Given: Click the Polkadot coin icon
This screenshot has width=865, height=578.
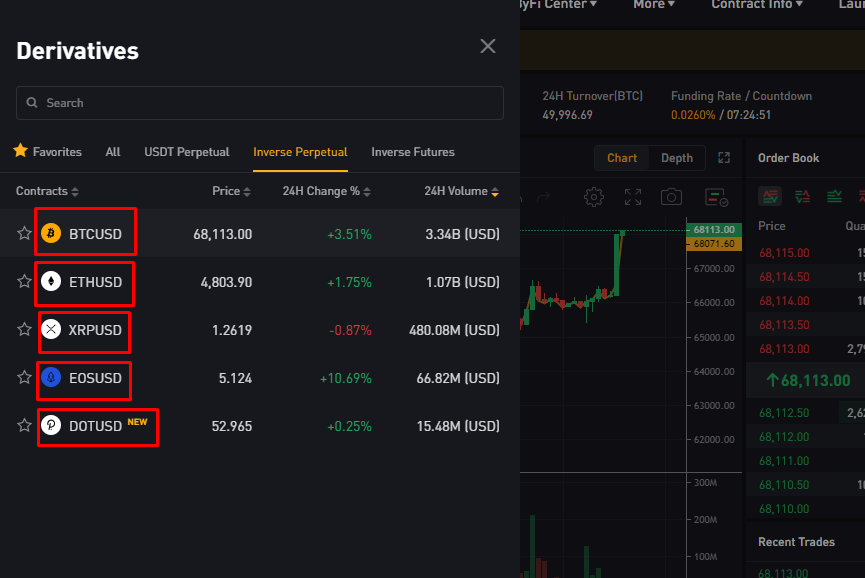Looking at the screenshot, I should point(51,425).
